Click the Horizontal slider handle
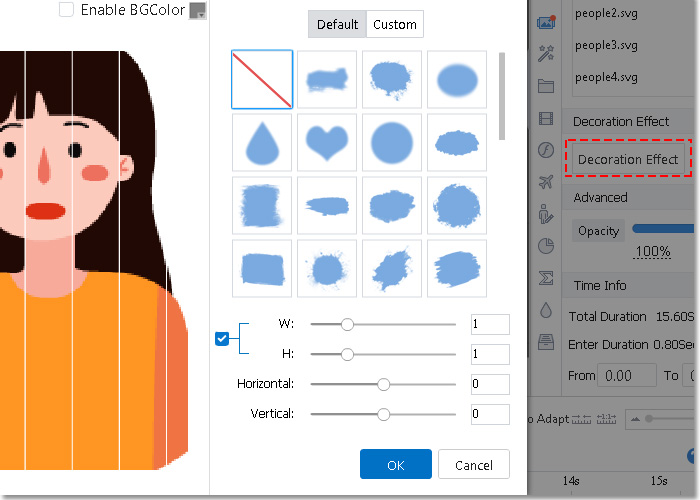The height and width of the screenshot is (500, 700). point(383,384)
